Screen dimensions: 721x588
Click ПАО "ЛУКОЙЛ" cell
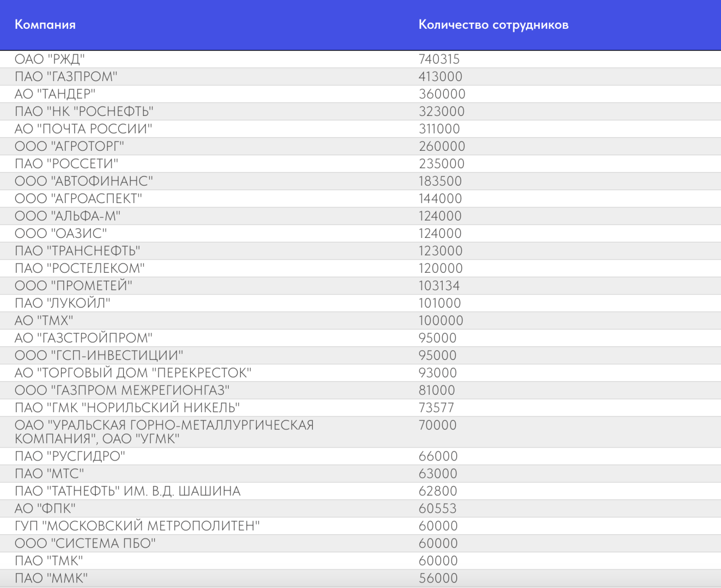pos(63,303)
